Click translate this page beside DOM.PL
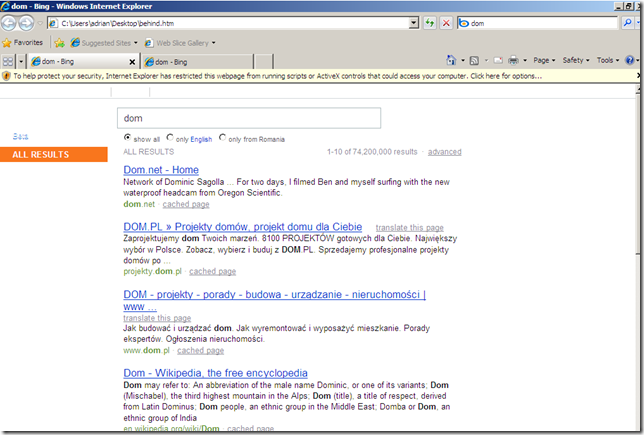 pyautogui.click(x=409, y=228)
